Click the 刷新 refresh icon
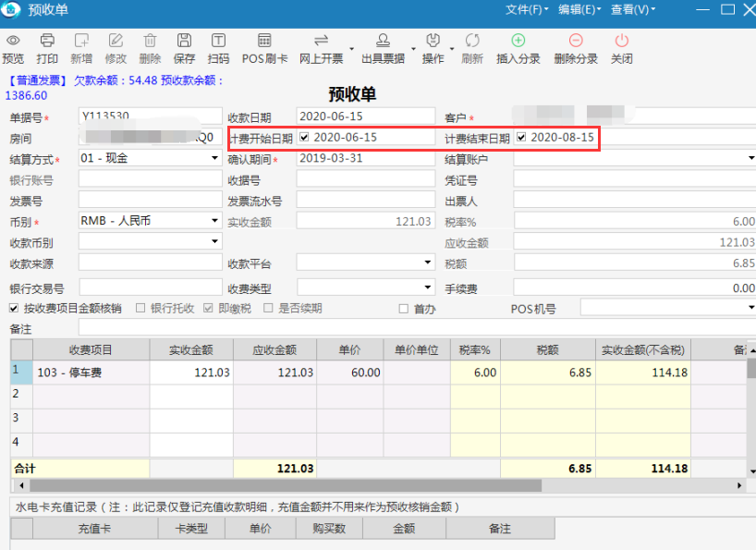This screenshot has width=756, height=550. click(472, 41)
